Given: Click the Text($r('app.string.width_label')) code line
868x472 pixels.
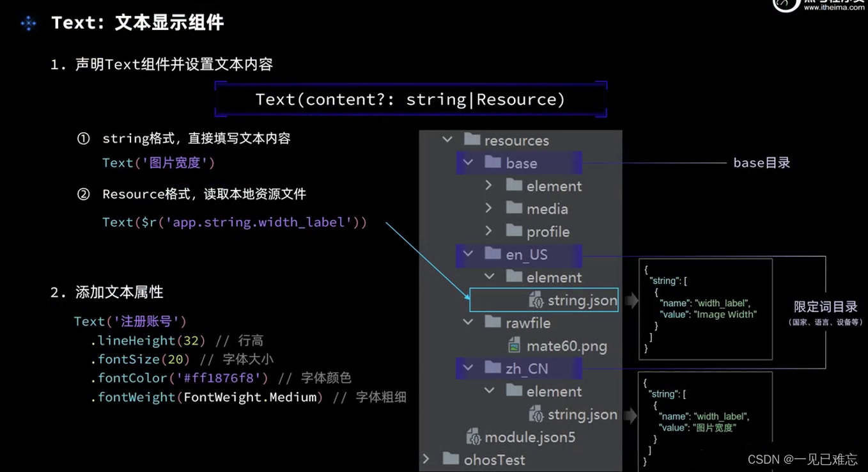Looking at the screenshot, I should point(235,222).
